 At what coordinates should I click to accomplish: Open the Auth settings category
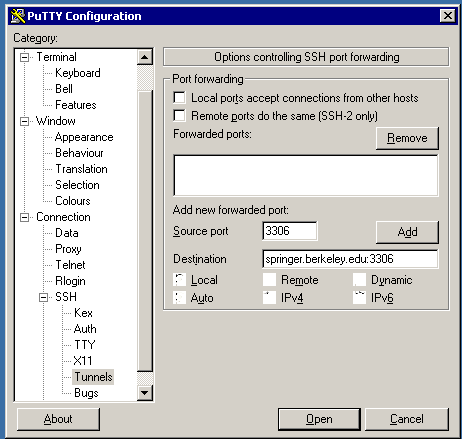(x=85, y=329)
